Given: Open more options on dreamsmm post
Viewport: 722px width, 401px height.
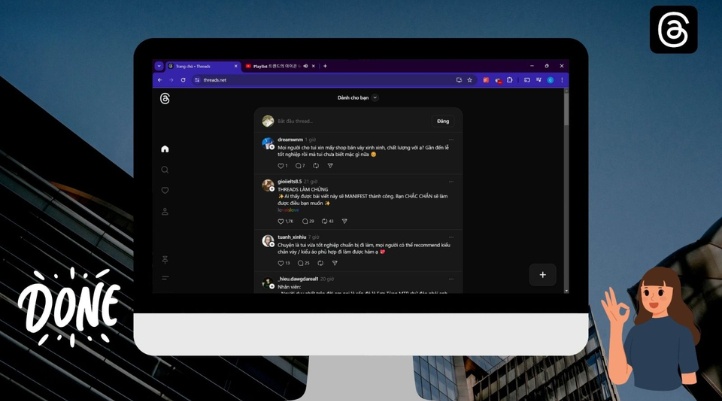Looking at the screenshot, I should tap(450, 139).
